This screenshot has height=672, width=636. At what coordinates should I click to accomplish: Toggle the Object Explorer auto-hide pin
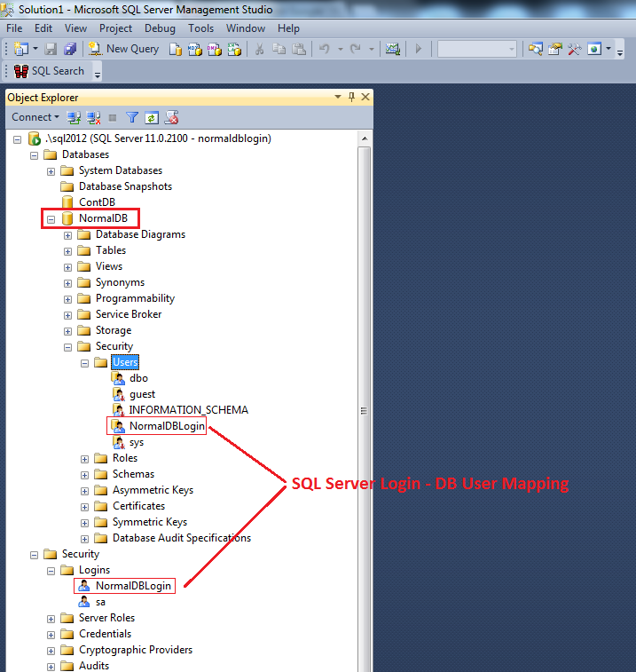pos(351,97)
